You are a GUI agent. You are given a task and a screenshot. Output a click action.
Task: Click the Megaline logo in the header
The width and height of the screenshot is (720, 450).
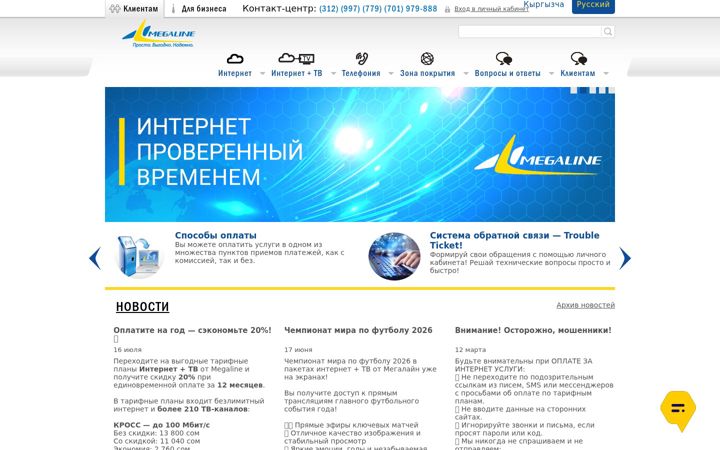159,34
